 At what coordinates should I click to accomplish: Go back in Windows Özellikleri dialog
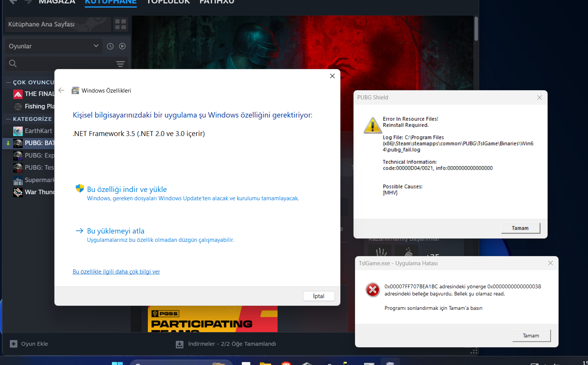pyautogui.click(x=61, y=90)
